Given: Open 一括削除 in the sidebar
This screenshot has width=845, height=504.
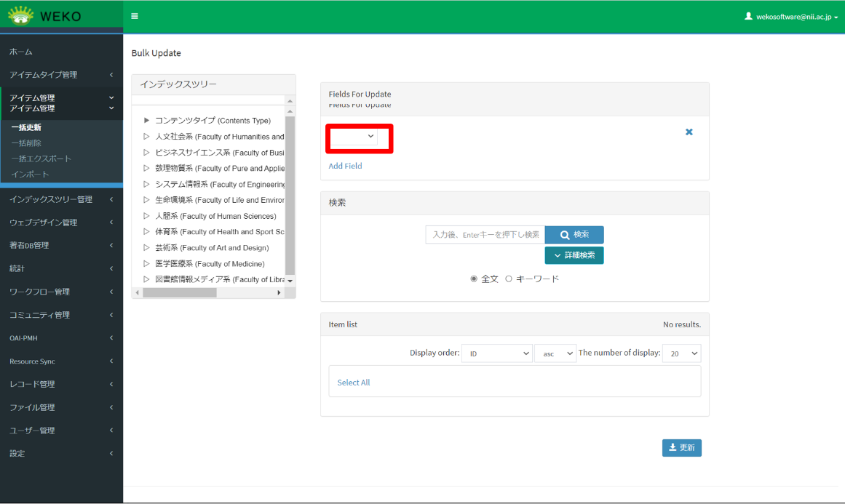Looking at the screenshot, I should (x=26, y=143).
